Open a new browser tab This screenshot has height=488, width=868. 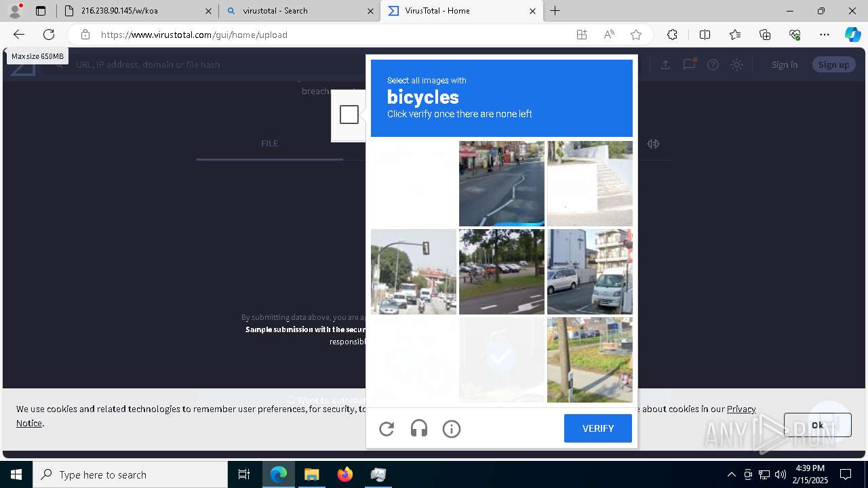555,11
